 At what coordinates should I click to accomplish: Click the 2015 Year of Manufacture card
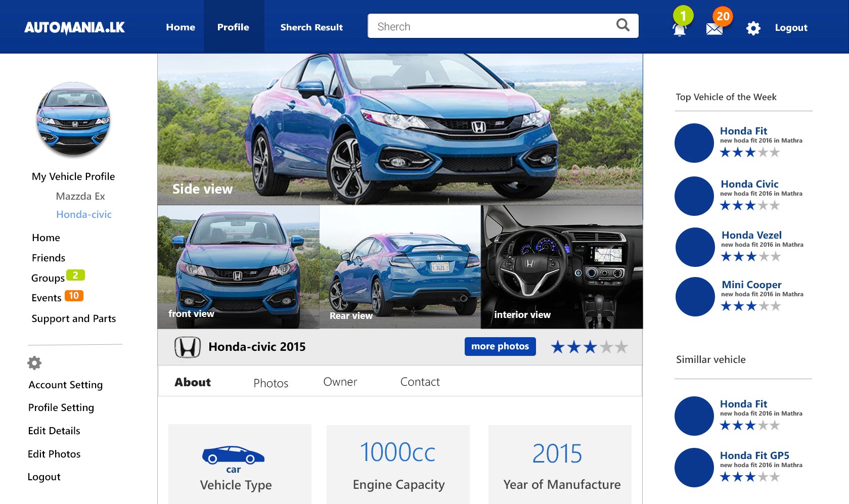tap(560, 464)
